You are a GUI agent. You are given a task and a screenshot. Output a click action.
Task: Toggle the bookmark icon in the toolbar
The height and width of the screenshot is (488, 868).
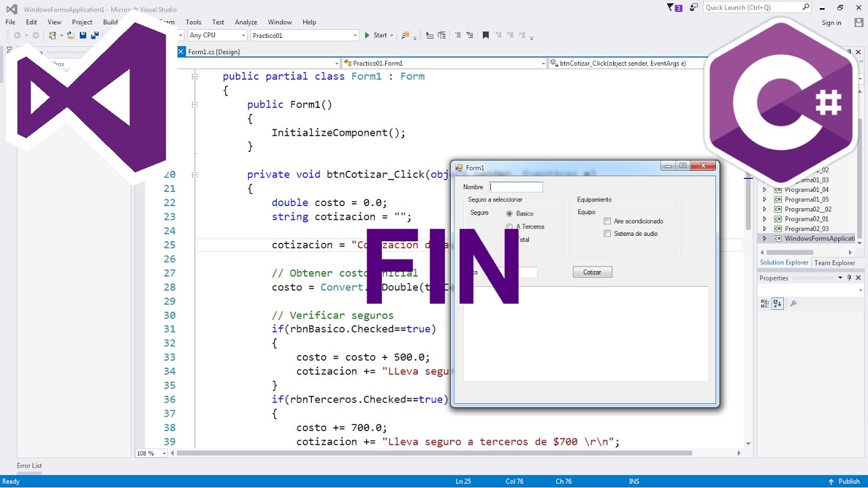click(x=486, y=35)
